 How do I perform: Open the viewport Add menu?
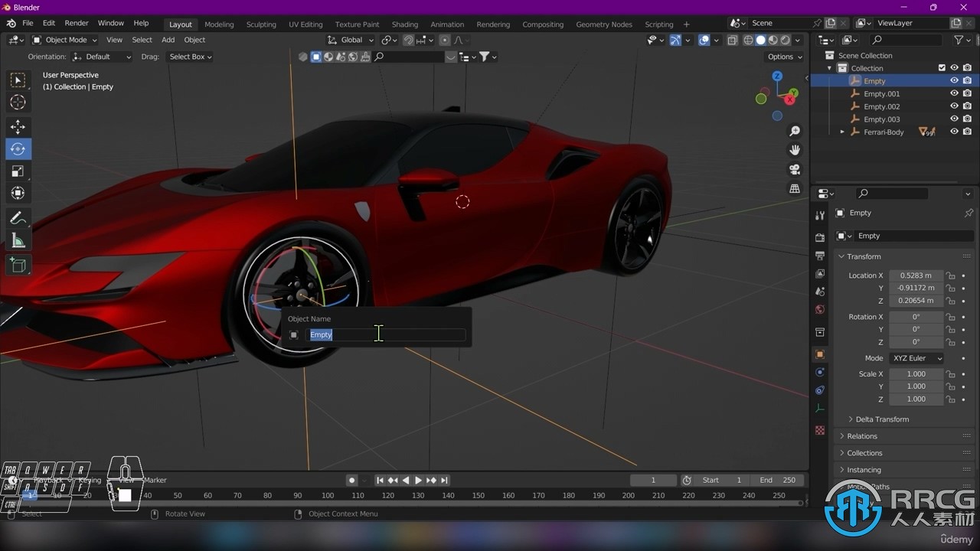(168, 40)
